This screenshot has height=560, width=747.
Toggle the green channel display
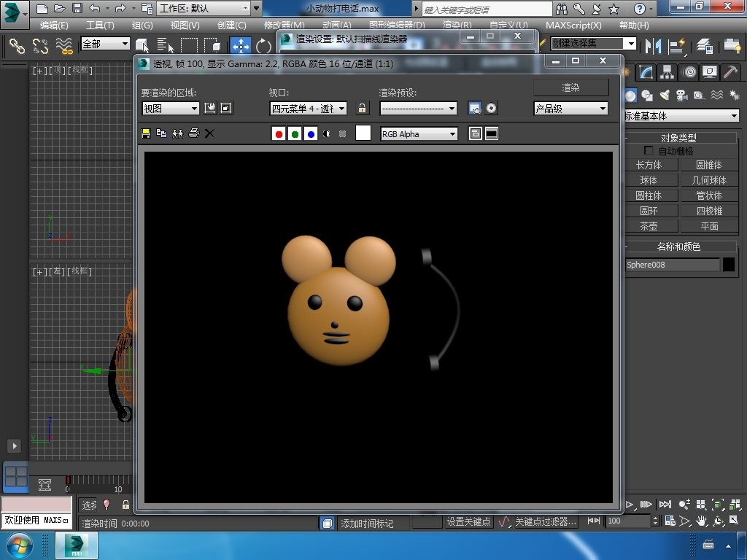click(x=295, y=134)
